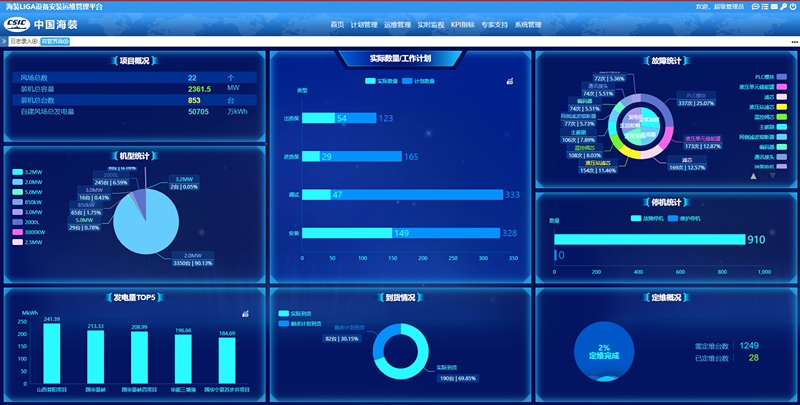The height and width of the screenshot is (405, 800).
Task: Select the 910 fault shutdown bar
Action: click(649, 239)
